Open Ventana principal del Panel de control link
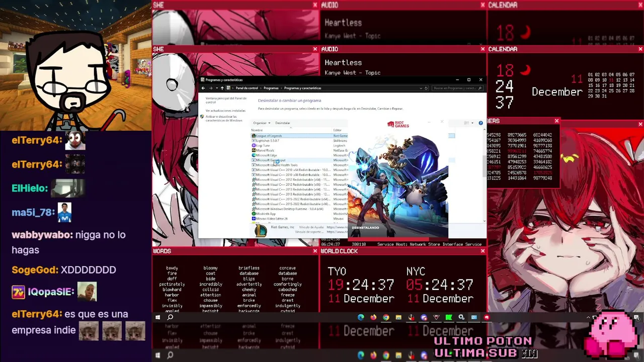 (x=226, y=100)
